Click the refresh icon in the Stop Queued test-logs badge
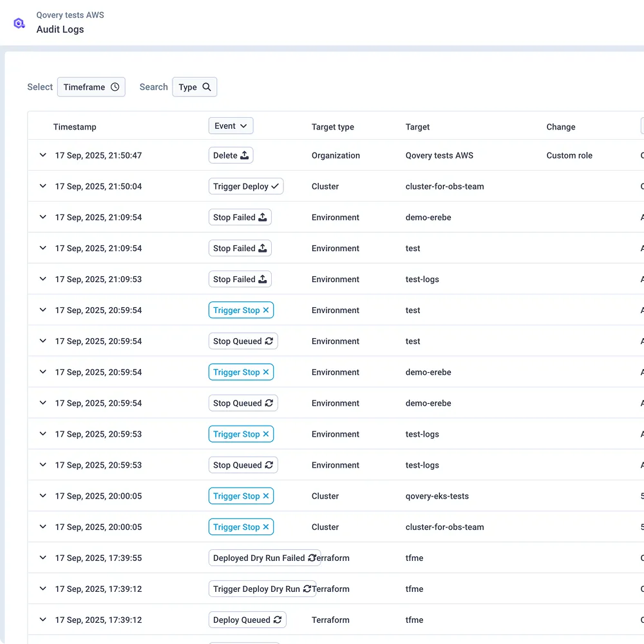 [x=269, y=465]
